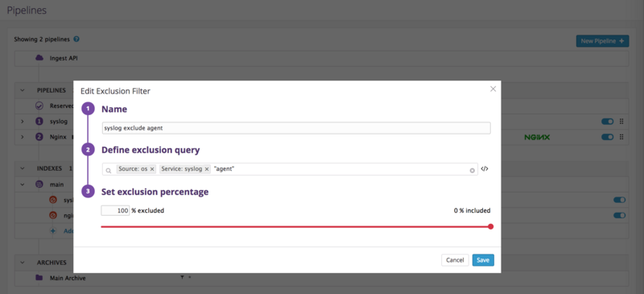Viewport: 644px width, 294px height.
Task: Toggle the first exclusion filter switch under main
Action: click(x=619, y=200)
